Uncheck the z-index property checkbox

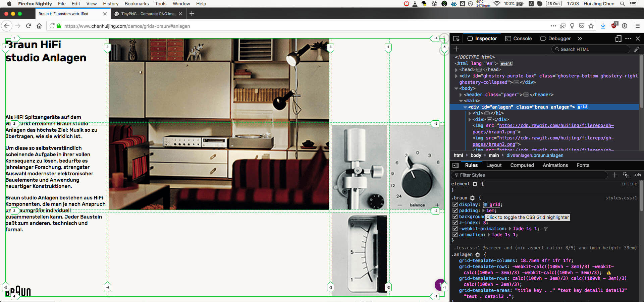455,223
